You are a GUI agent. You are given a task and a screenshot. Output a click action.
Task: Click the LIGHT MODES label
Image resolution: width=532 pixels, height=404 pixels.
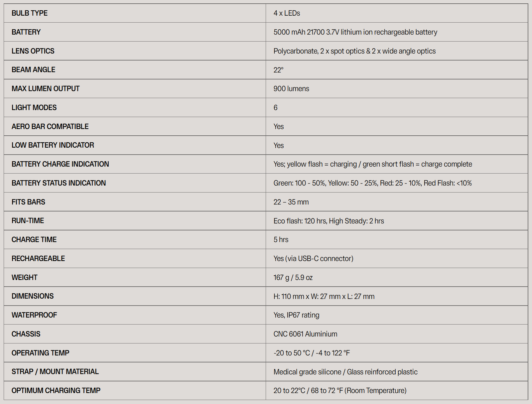[34, 108]
